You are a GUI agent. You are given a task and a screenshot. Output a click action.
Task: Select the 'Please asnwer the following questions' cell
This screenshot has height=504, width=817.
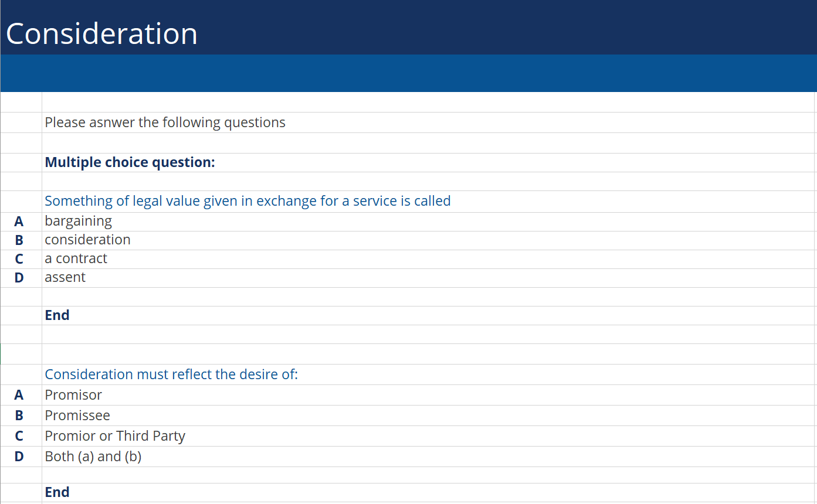165,122
